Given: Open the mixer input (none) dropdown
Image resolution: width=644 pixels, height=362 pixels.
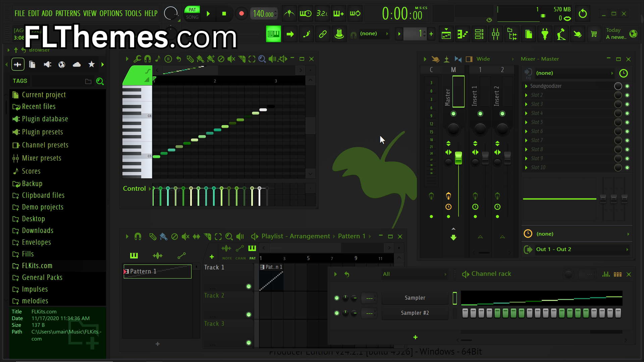Looking at the screenshot, I should point(574,73).
